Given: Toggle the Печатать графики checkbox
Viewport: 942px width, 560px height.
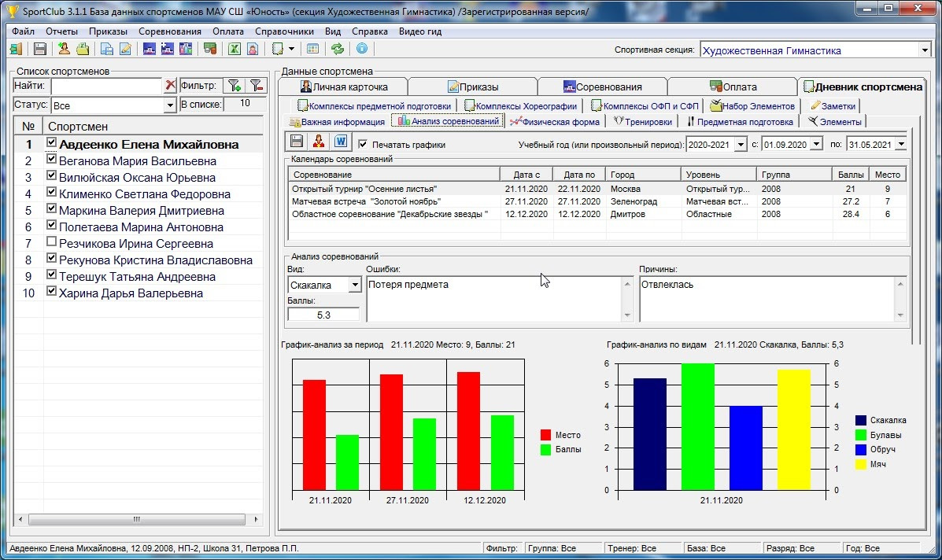Looking at the screenshot, I should point(363,145).
